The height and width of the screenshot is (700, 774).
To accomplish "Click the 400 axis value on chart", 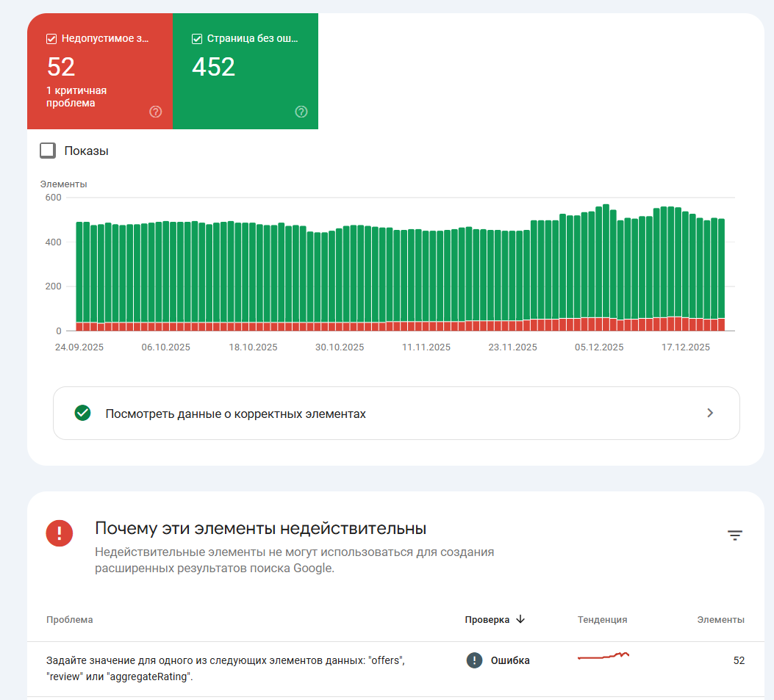I will coord(54,242).
